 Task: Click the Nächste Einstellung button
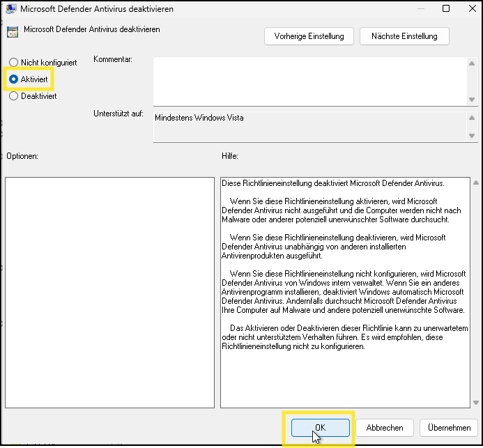(404, 36)
